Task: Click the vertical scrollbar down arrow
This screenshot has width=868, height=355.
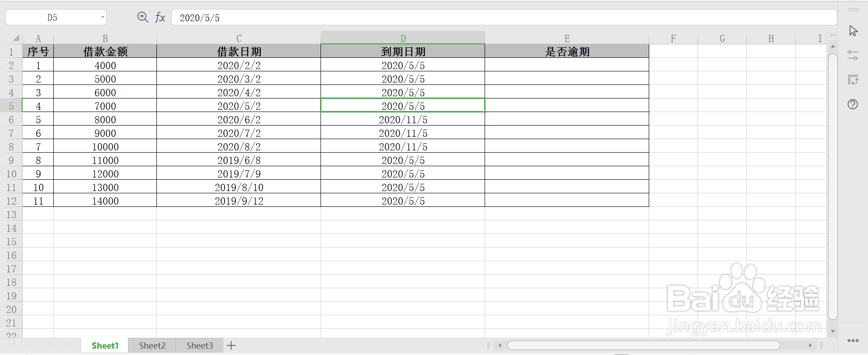Action: [833, 332]
